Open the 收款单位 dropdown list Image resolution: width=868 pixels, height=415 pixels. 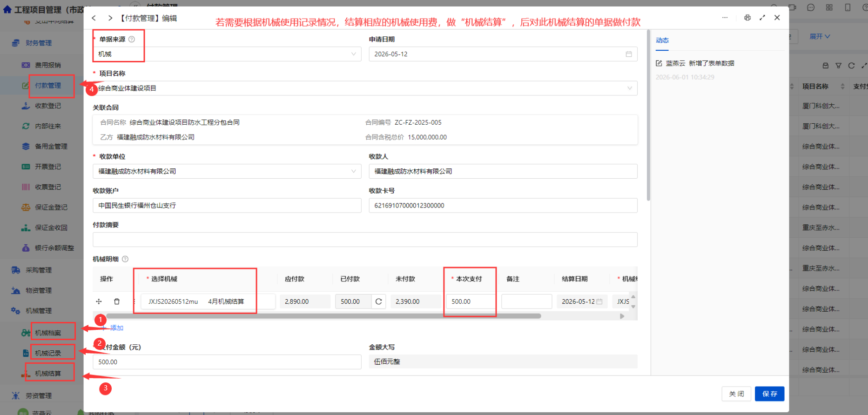(227, 171)
